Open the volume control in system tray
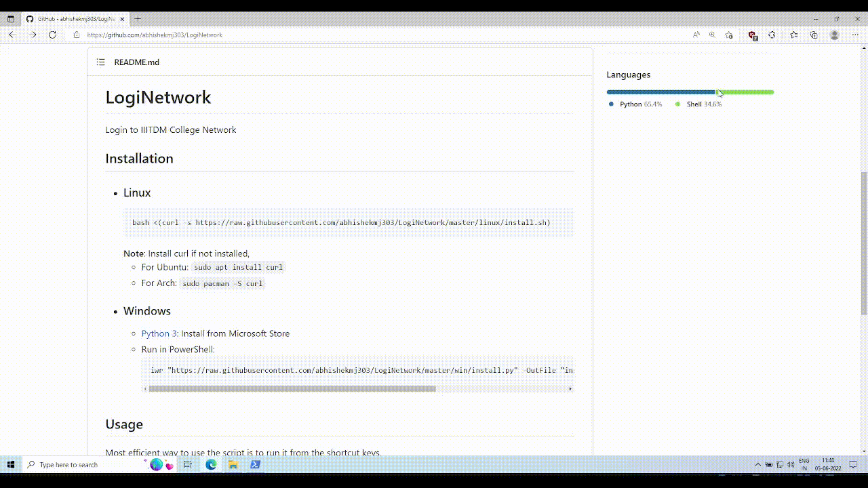 791,465
